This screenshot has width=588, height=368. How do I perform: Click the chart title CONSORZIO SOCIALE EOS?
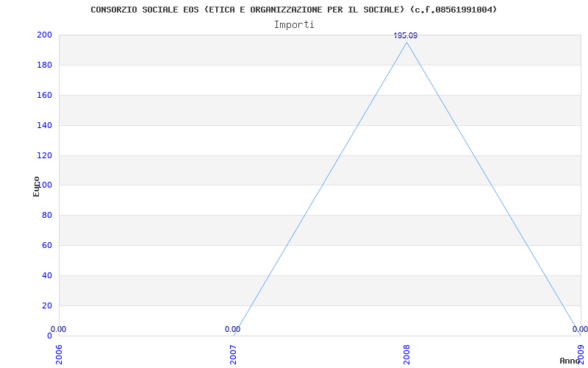pyautogui.click(x=293, y=10)
